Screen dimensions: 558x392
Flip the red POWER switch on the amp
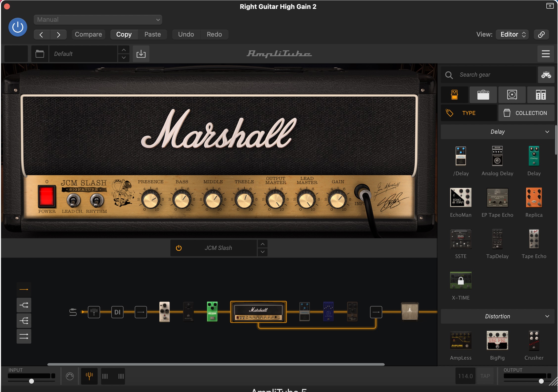coord(46,196)
